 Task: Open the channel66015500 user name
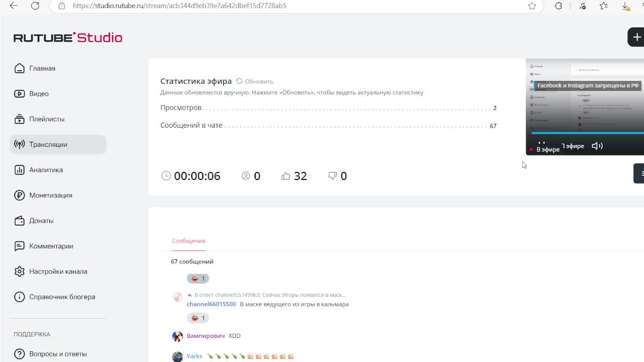[x=211, y=304]
